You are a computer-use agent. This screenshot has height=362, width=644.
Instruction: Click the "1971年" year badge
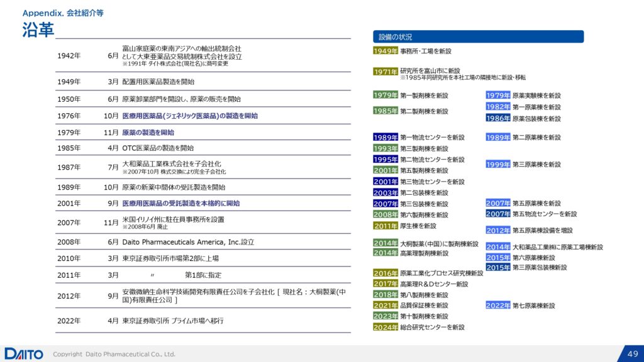click(x=386, y=72)
